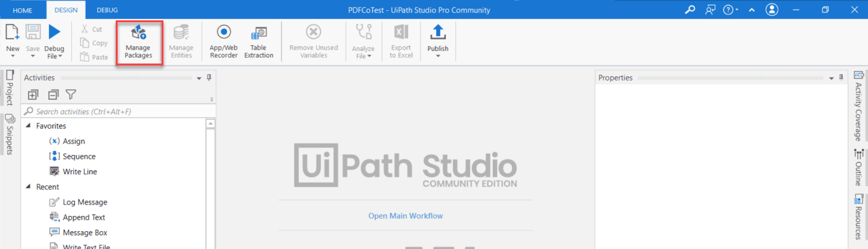Open the New dropdown arrow
This screenshot has height=249, width=868.
12,56
